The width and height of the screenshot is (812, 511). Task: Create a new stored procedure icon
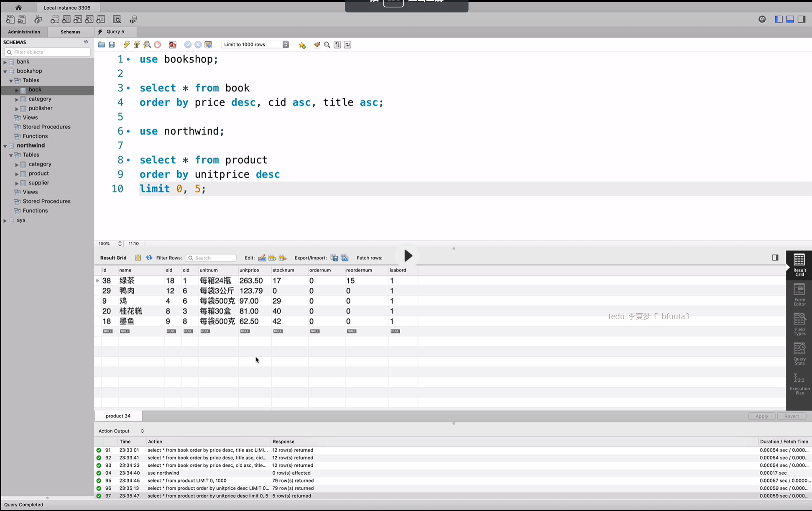click(89, 19)
